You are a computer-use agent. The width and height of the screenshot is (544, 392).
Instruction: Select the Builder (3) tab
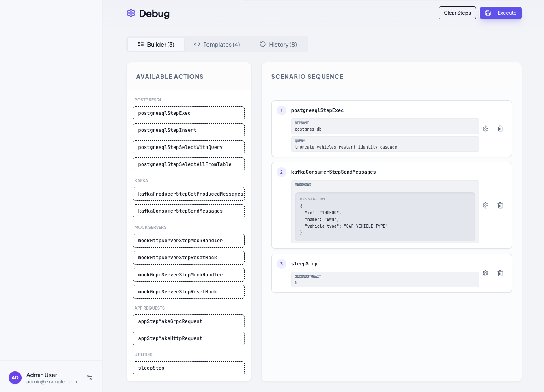(x=156, y=44)
